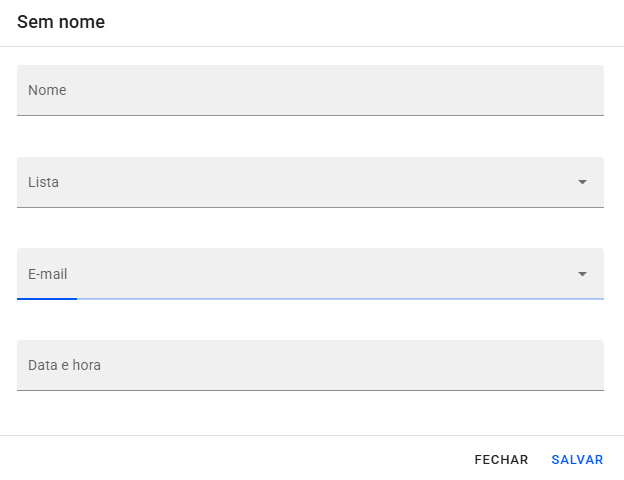624x480 pixels.
Task: Click the Sem nome dialog title
Action: [x=61, y=22]
